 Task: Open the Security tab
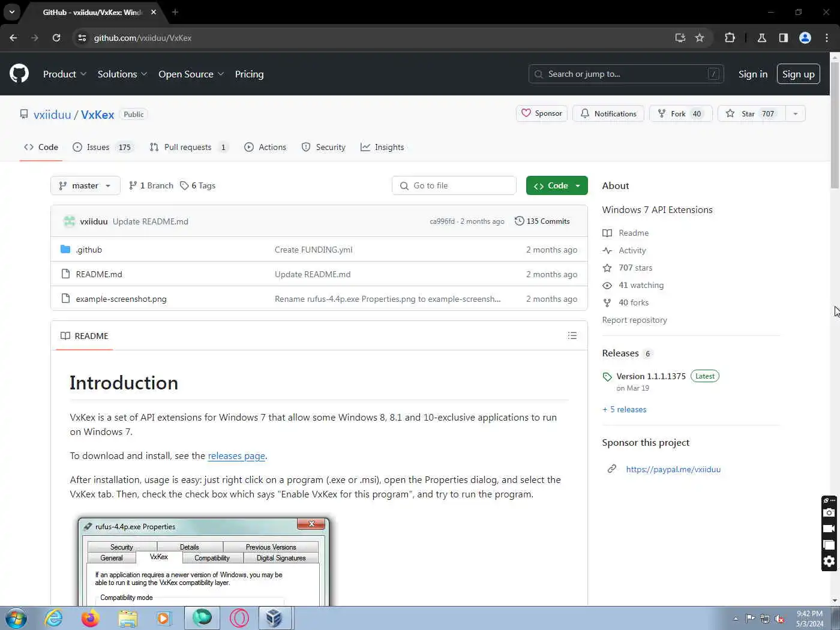coord(323,147)
